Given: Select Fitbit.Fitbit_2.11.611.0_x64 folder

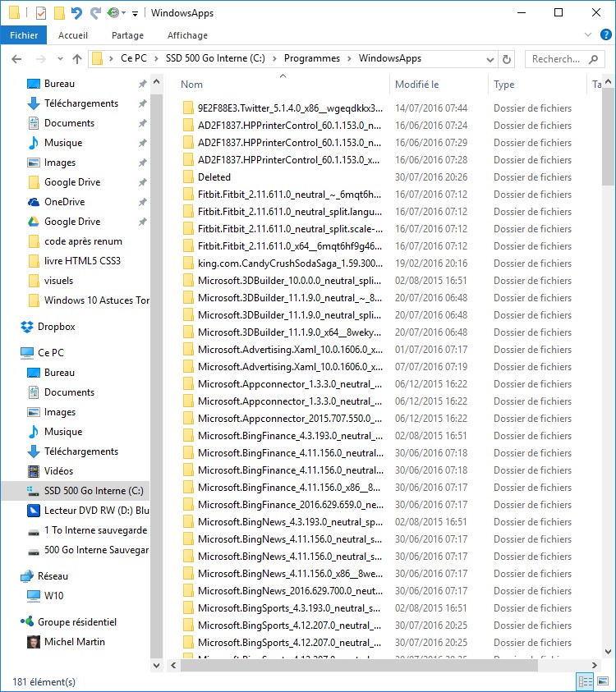Looking at the screenshot, I should [x=289, y=245].
